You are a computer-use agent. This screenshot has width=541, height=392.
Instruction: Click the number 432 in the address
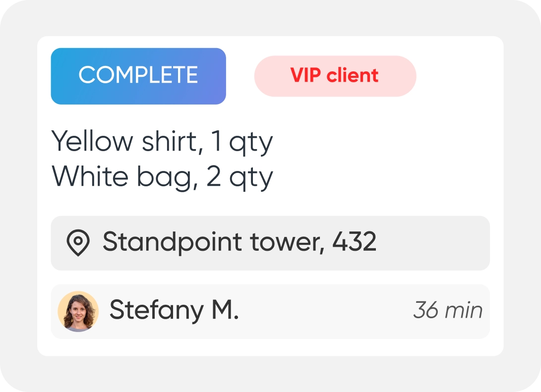(354, 242)
